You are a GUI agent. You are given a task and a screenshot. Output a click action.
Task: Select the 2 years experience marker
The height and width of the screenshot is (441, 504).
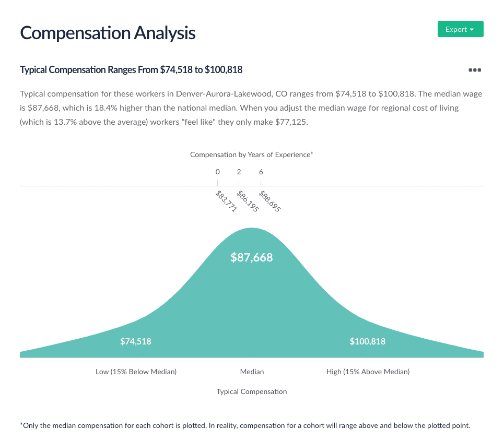pyautogui.click(x=239, y=172)
